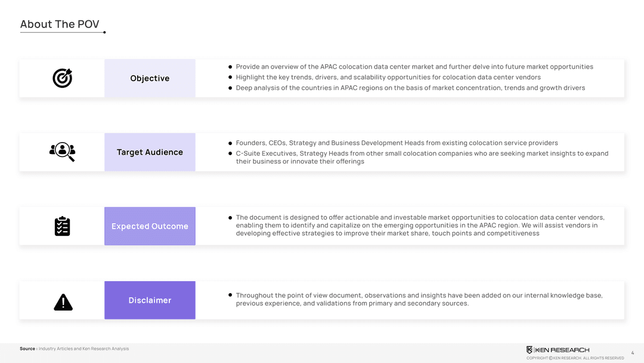The width and height of the screenshot is (644, 363).
Task: Select the Objective label box
Action: tap(150, 78)
